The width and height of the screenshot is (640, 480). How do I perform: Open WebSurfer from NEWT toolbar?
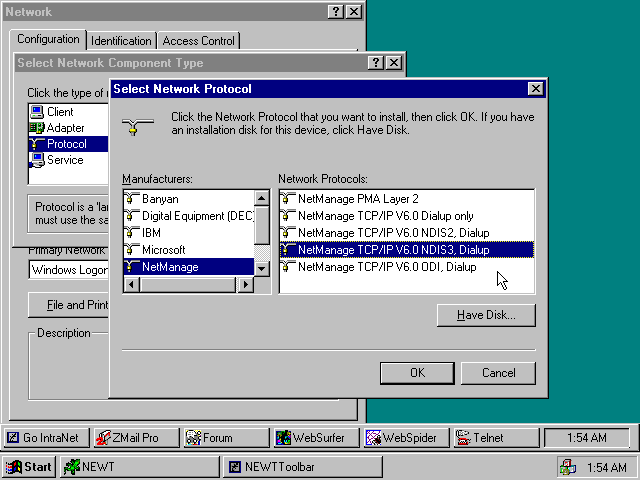coord(316,438)
